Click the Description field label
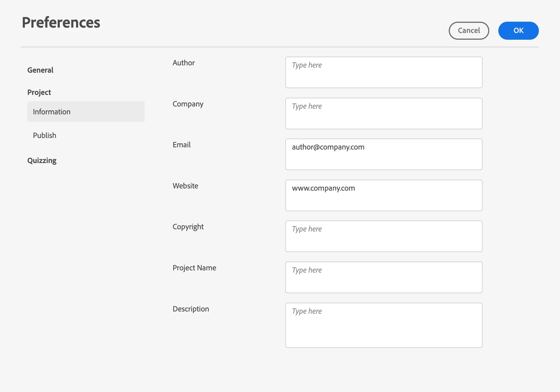 pyautogui.click(x=191, y=309)
